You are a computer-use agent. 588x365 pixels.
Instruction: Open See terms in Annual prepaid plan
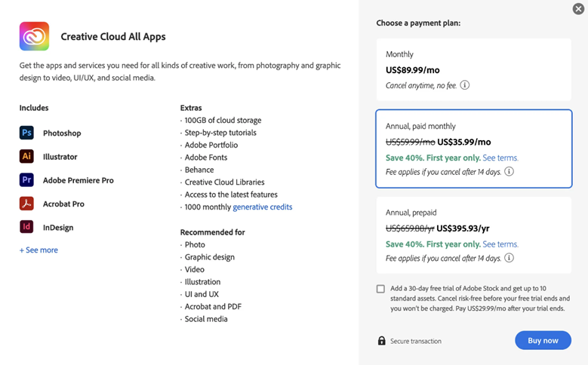[500, 244]
